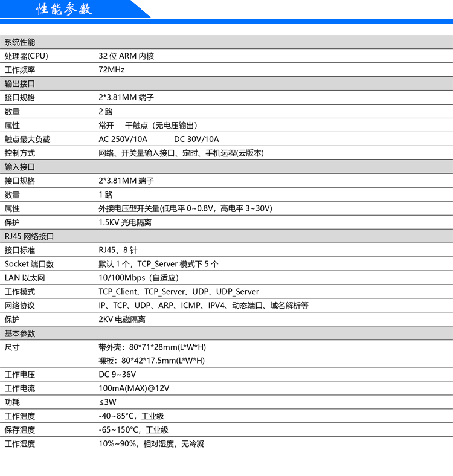
Task: Click the 工作电流 label
Action: click(x=20, y=389)
